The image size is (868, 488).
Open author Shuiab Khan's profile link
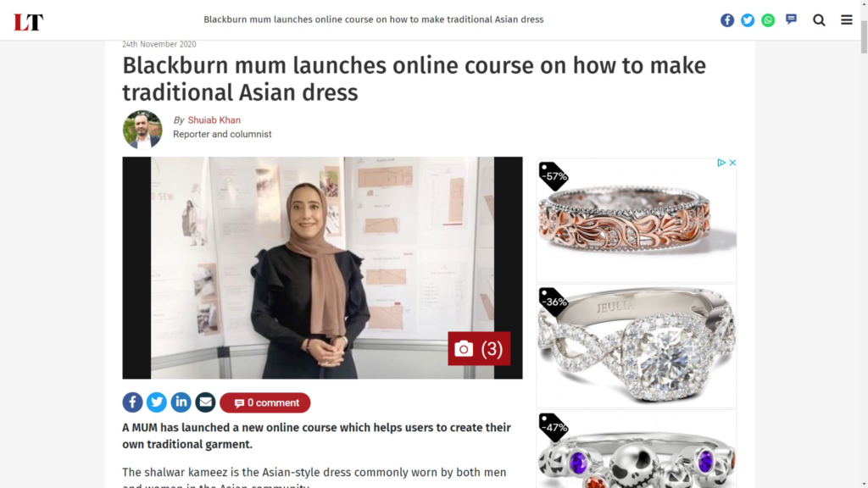(x=214, y=120)
